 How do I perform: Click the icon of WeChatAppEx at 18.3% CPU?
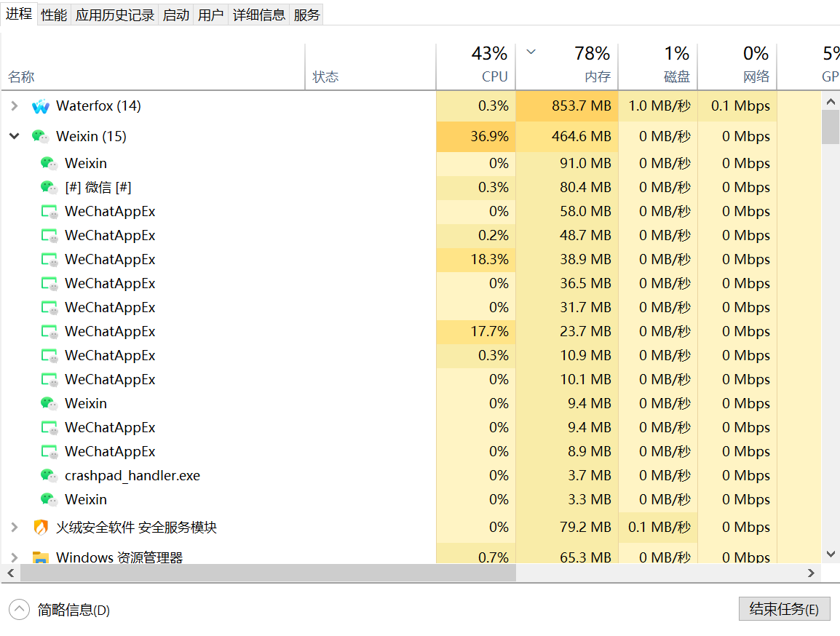point(49,260)
